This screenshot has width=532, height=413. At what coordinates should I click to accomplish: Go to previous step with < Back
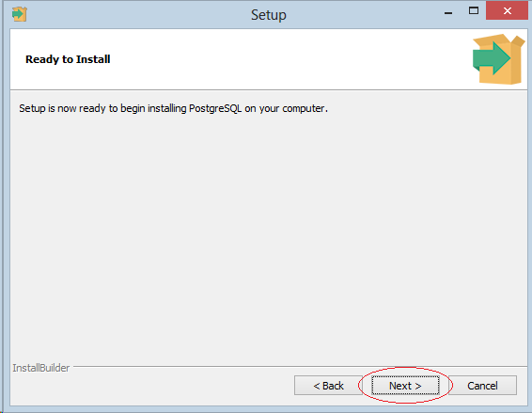[328, 386]
